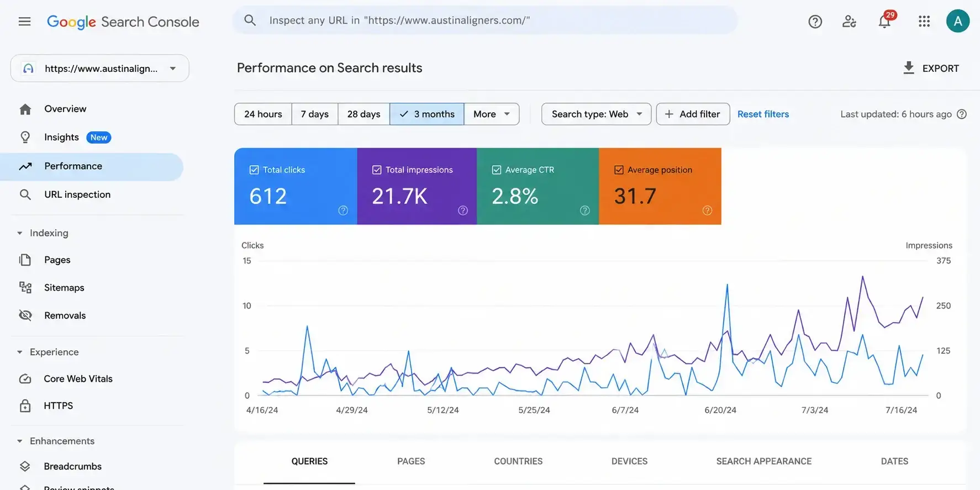Click the New badge beside Insights

pyautogui.click(x=99, y=138)
